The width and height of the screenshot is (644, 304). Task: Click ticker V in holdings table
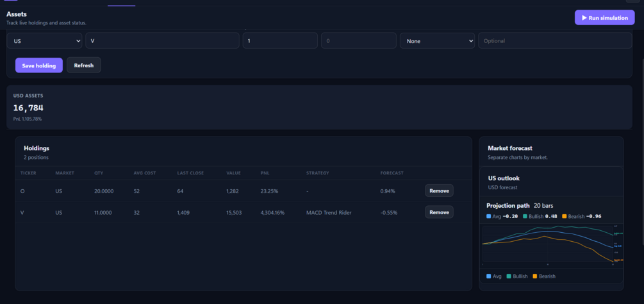(22, 212)
